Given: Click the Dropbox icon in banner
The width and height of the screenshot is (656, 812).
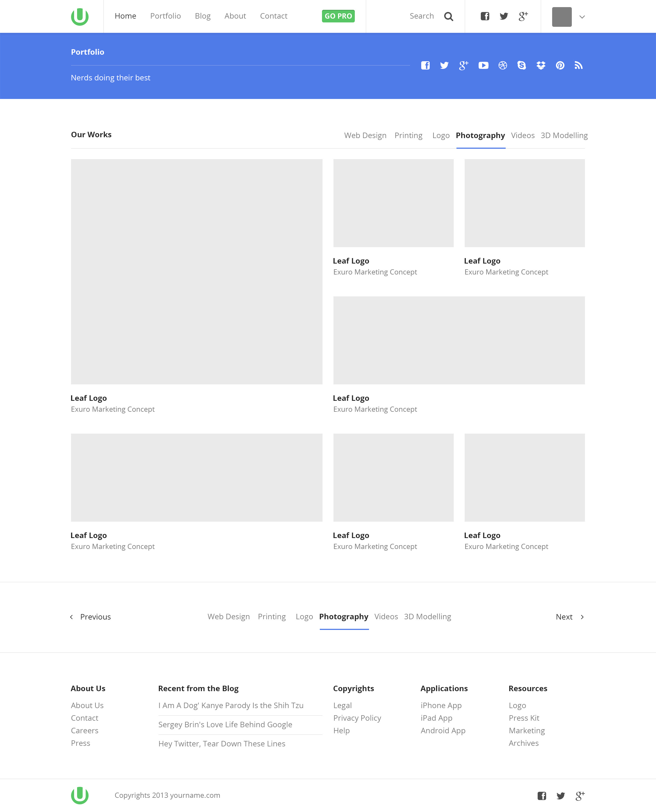Looking at the screenshot, I should (541, 65).
